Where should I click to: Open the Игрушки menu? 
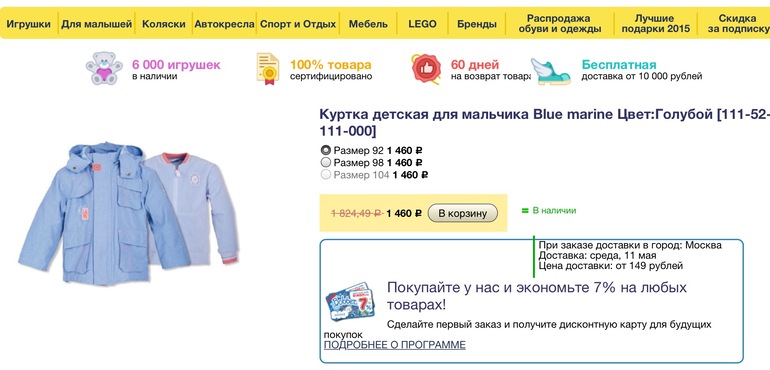pos(28,24)
